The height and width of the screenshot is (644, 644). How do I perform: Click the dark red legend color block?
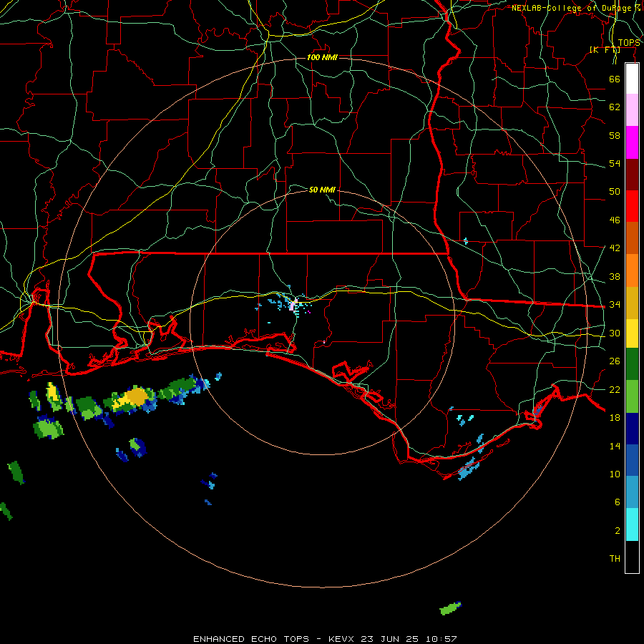pos(632,174)
